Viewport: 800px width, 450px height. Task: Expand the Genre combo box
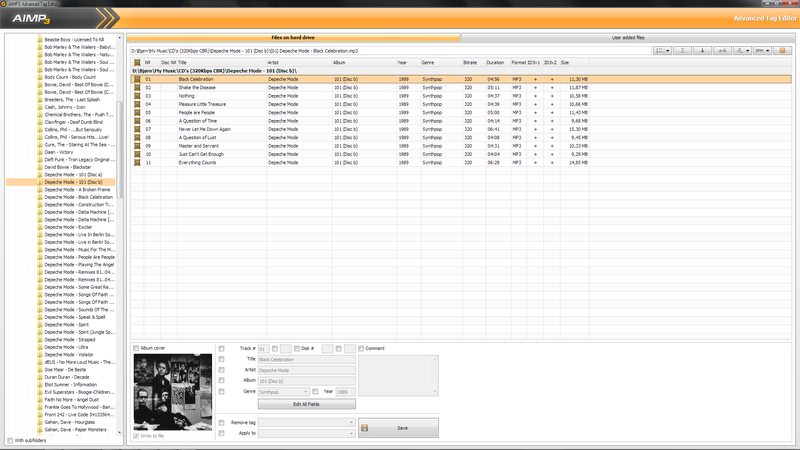pyautogui.click(x=305, y=392)
